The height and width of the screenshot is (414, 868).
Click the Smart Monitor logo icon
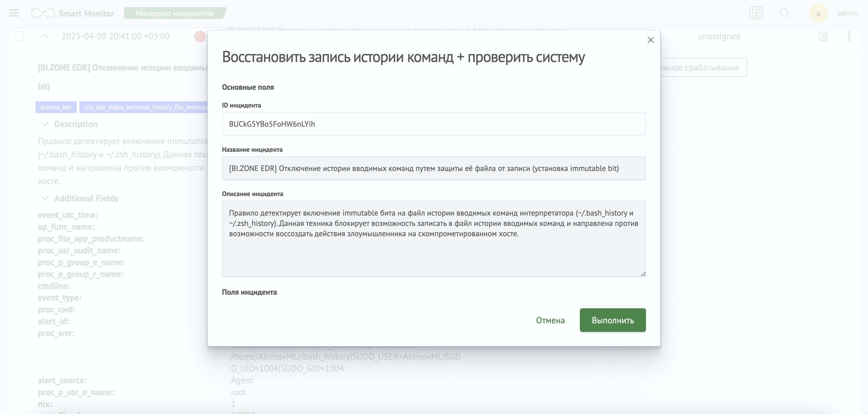[43, 14]
